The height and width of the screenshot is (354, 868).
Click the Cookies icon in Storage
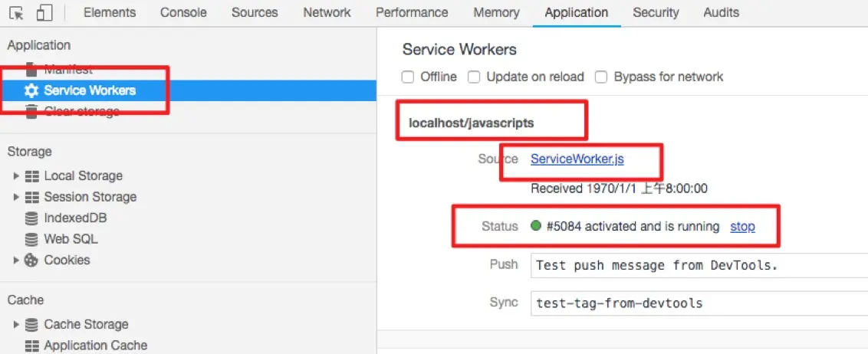31,261
